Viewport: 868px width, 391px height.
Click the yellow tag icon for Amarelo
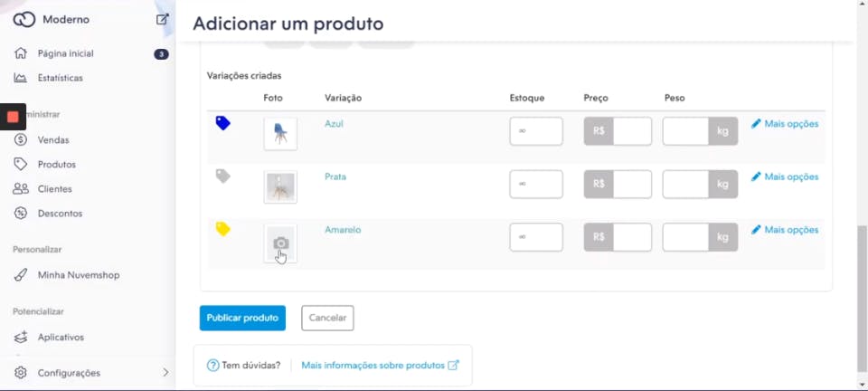tap(222, 229)
